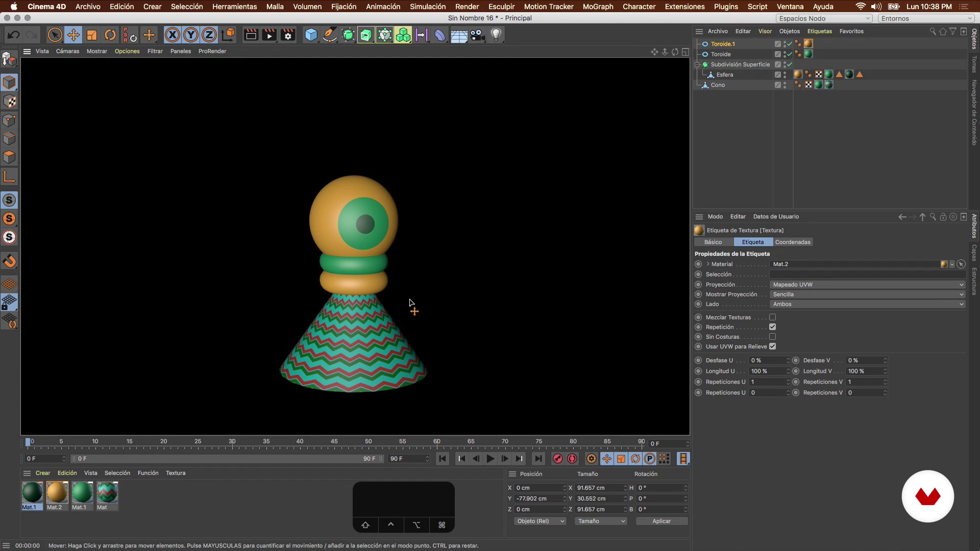Screen dimensions: 980x551
Task: Add a Cube primitive object
Action: tap(311, 35)
